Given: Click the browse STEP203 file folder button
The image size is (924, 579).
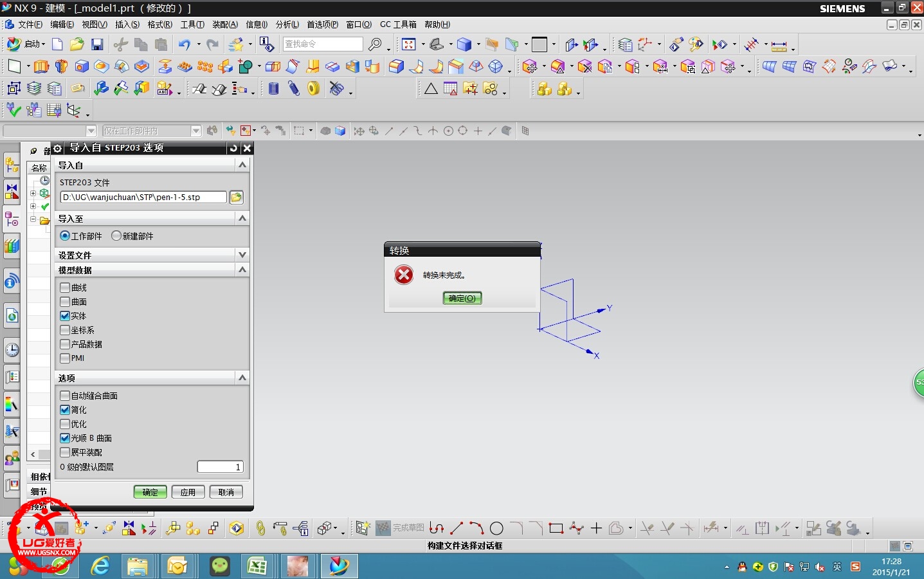Looking at the screenshot, I should [x=236, y=198].
